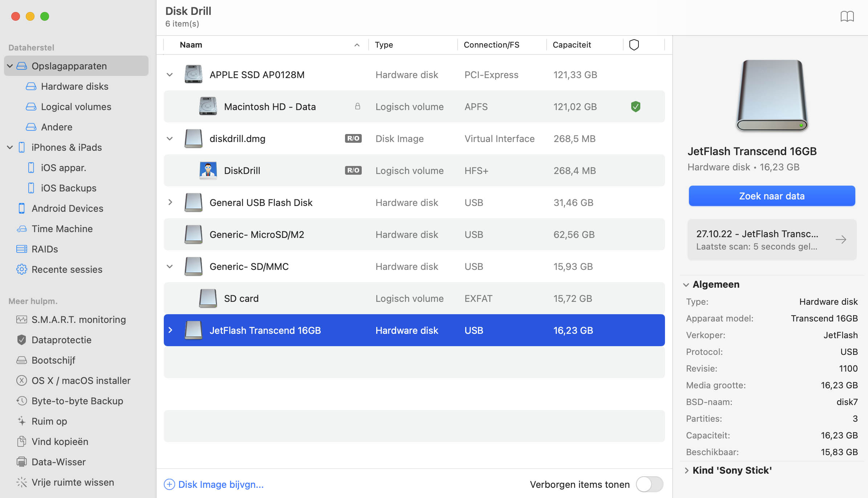Open Ruim op cleanup tool
Viewport: 868px width, 498px height.
(42, 421)
